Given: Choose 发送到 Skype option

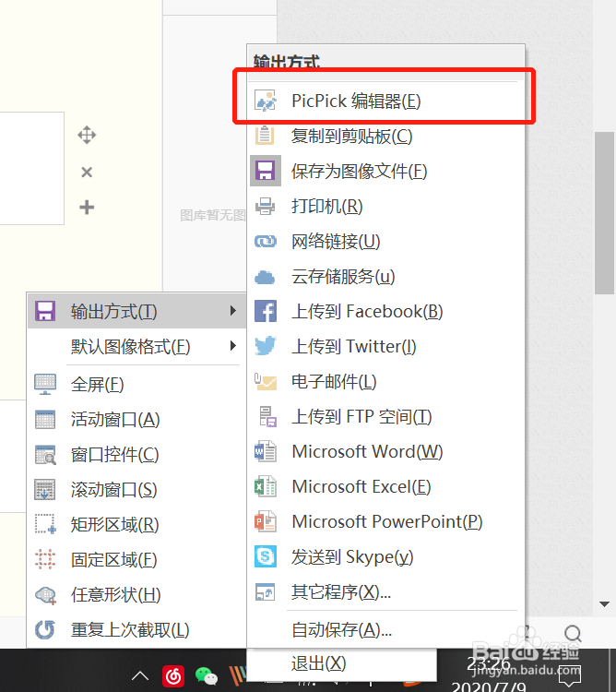Looking at the screenshot, I should coord(385,557).
